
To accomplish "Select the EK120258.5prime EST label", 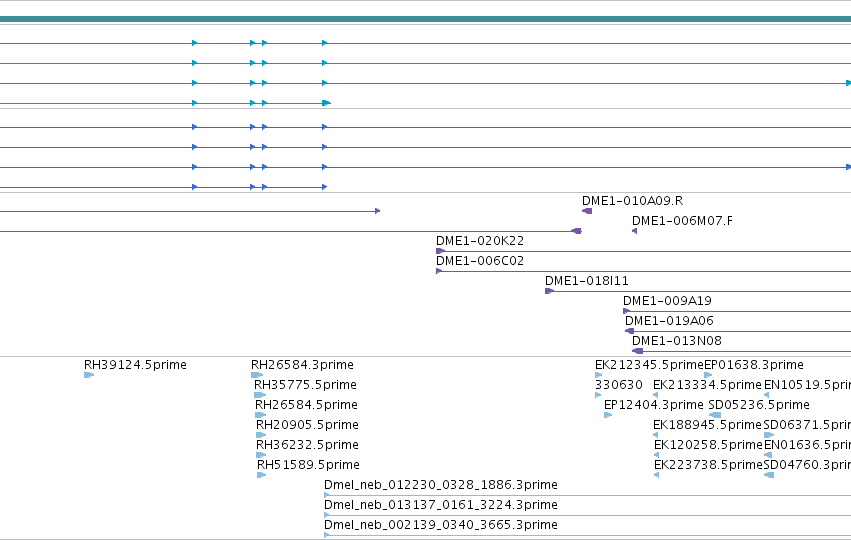I will tap(708, 445).
